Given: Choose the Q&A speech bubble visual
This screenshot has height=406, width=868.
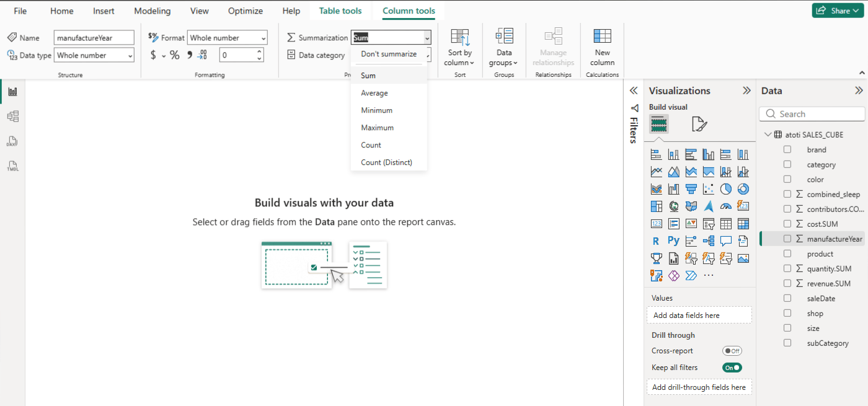Looking at the screenshot, I should (726, 241).
